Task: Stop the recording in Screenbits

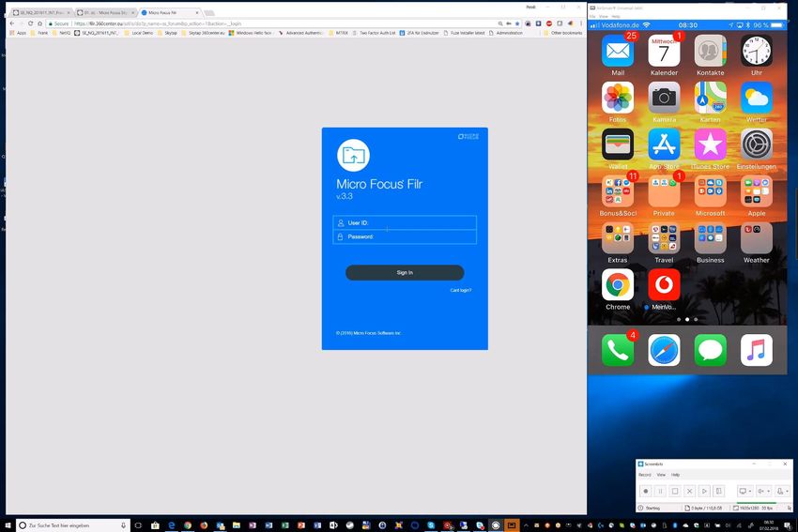Action: (x=675, y=491)
